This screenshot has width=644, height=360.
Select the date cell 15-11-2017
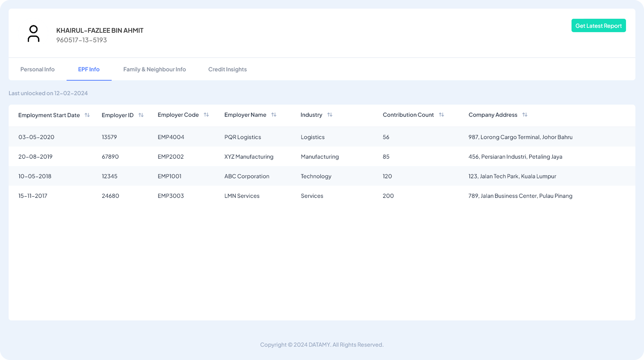tap(33, 196)
